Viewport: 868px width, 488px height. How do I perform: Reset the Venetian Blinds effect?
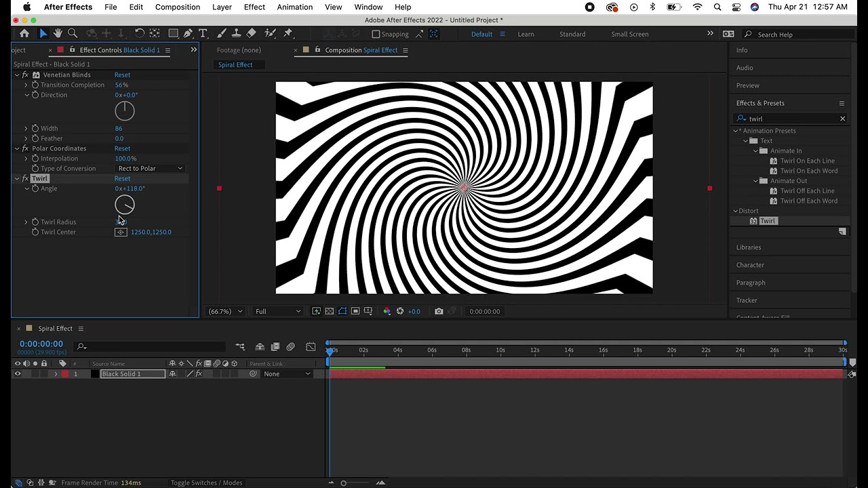122,75
